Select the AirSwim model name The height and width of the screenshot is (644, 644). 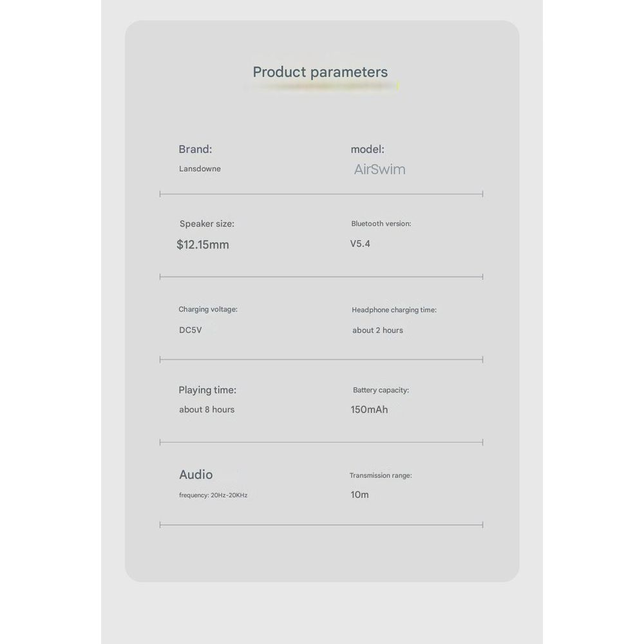(380, 170)
